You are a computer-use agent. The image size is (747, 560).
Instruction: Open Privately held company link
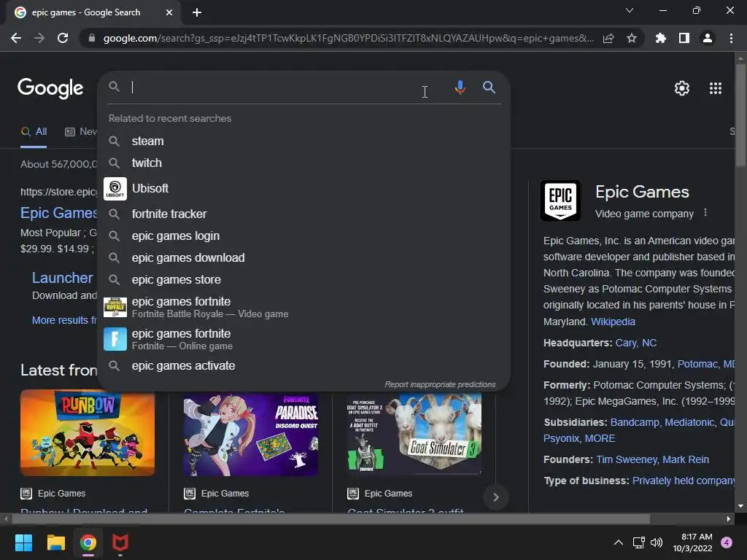683,481
